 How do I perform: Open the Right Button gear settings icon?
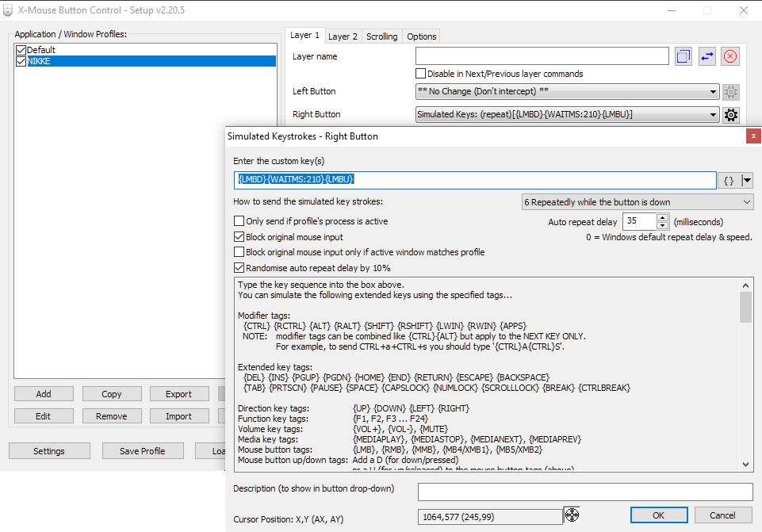[x=730, y=115]
